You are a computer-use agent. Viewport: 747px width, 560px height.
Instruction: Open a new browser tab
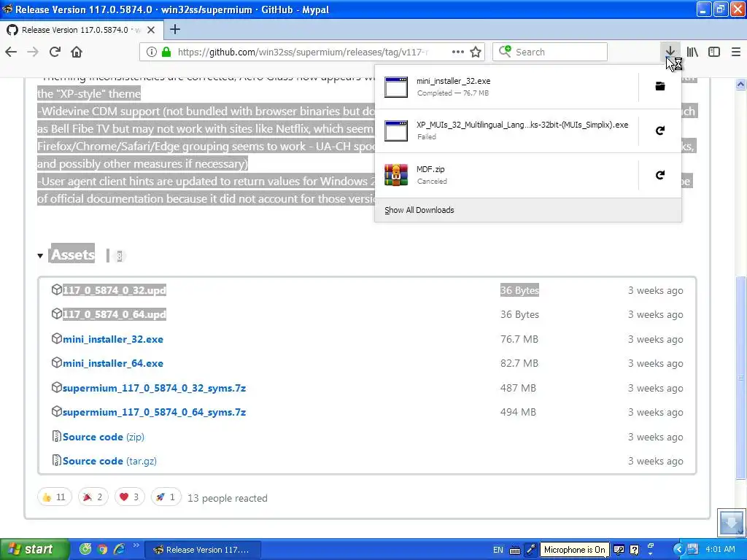point(175,29)
